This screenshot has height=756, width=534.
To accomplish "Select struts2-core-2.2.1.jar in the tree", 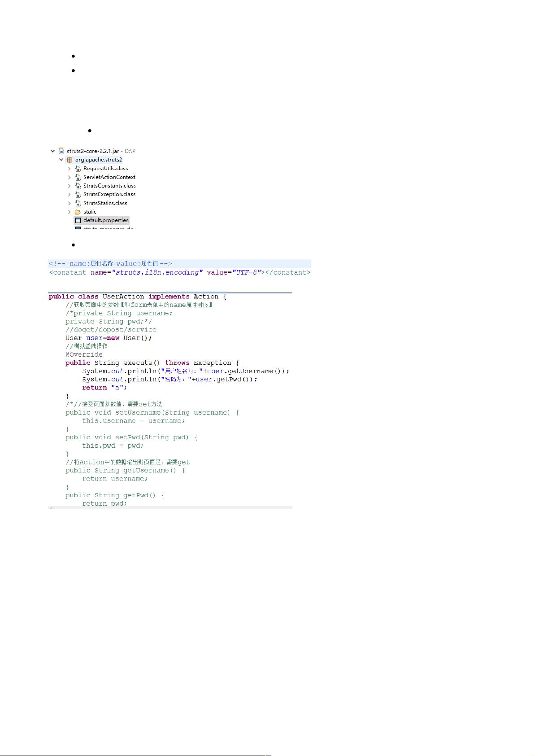I will (x=93, y=151).
